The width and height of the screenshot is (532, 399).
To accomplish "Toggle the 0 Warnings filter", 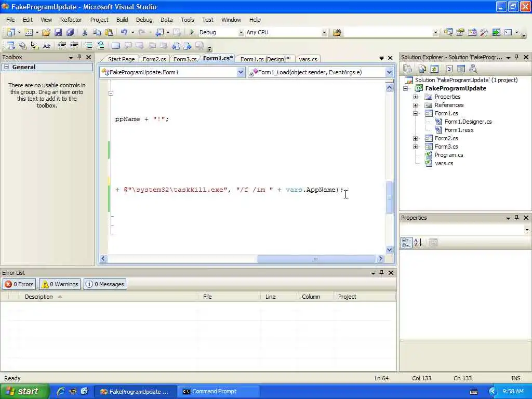I will click(60, 284).
